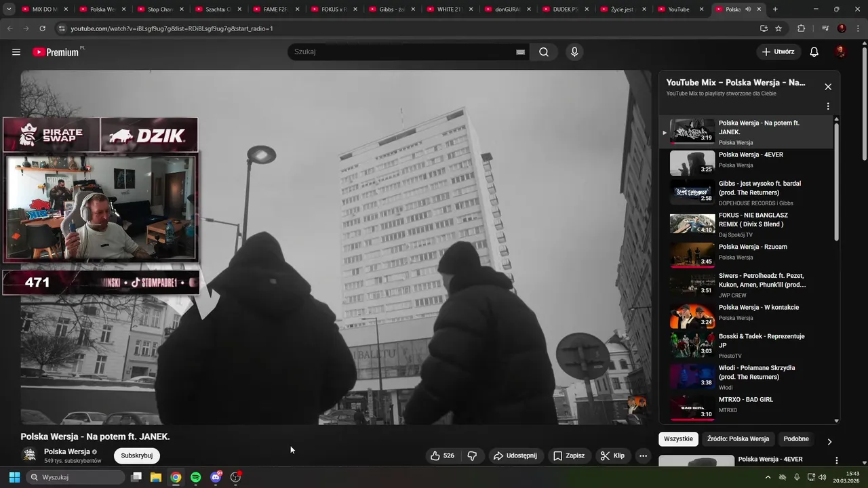Mute the playing Polska tab speaker icon
Image resolution: width=868 pixels, height=488 pixels.
(x=748, y=9)
